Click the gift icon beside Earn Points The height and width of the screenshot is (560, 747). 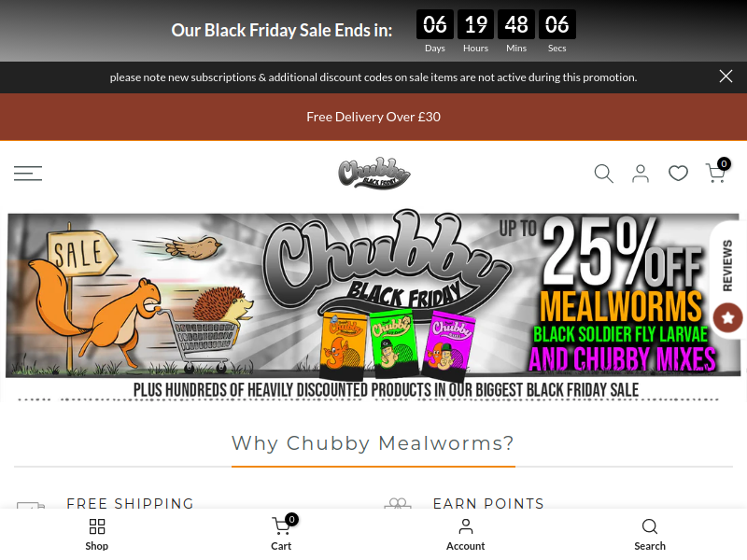(398, 503)
